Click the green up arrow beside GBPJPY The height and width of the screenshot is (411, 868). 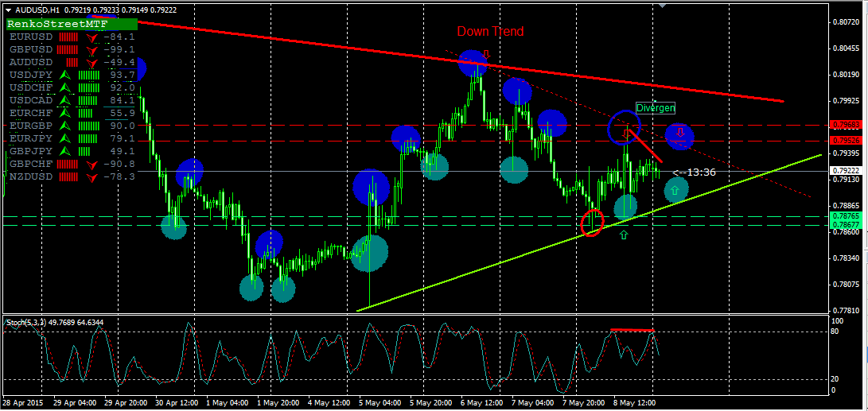pos(66,151)
